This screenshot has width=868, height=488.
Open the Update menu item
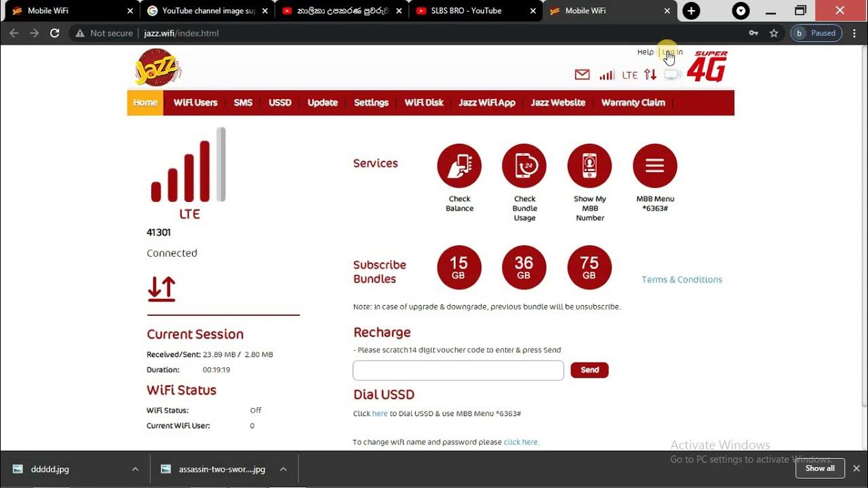(x=323, y=102)
